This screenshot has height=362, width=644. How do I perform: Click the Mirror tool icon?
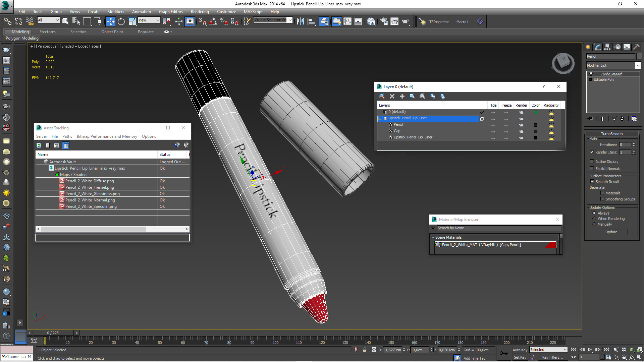[301, 22]
